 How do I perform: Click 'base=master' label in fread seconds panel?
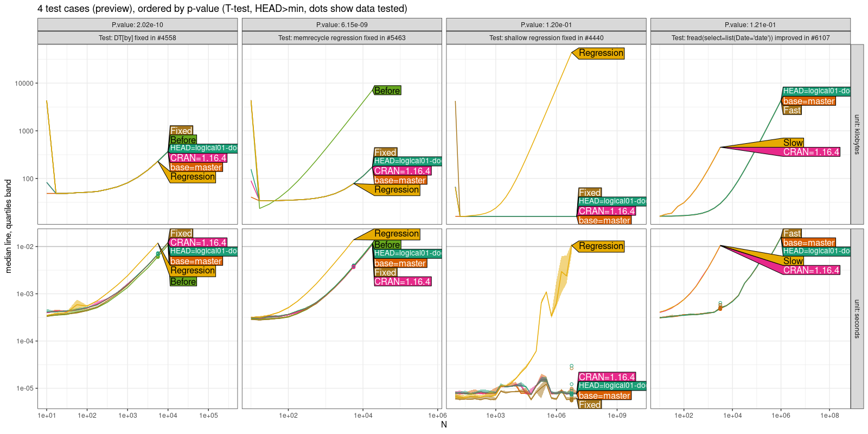pyautogui.click(x=809, y=242)
